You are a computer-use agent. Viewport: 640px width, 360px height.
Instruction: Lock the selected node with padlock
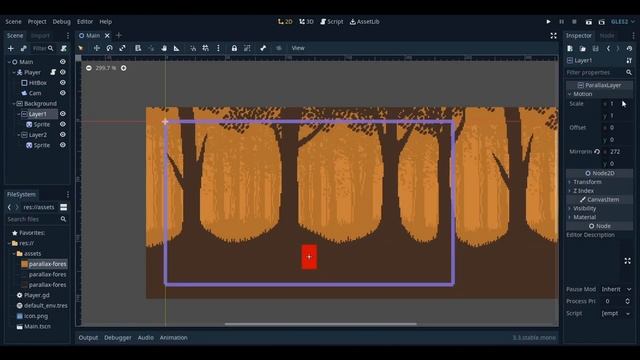point(234,48)
